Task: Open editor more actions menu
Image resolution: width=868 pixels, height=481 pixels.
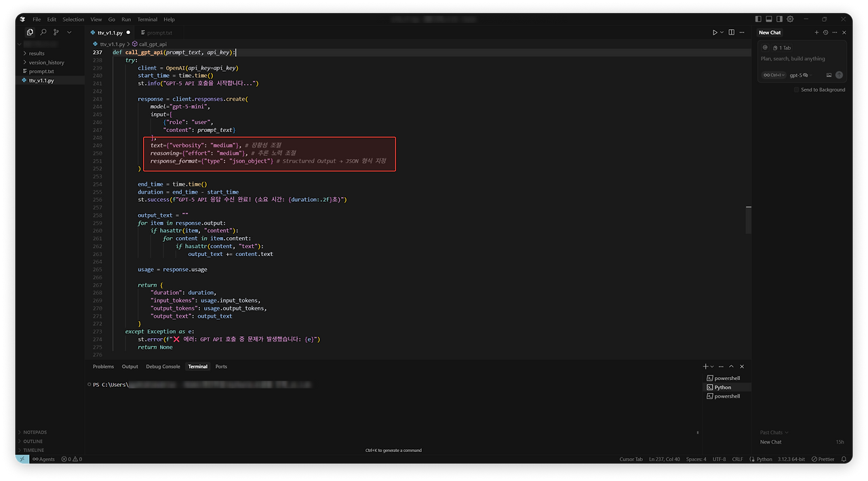Action: (741, 33)
